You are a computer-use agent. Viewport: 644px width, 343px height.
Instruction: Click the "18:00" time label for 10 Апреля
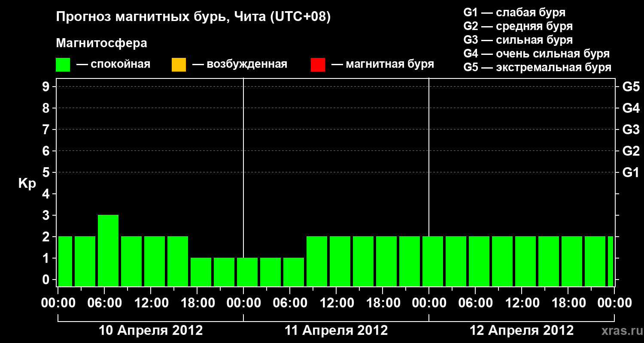point(197,303)
